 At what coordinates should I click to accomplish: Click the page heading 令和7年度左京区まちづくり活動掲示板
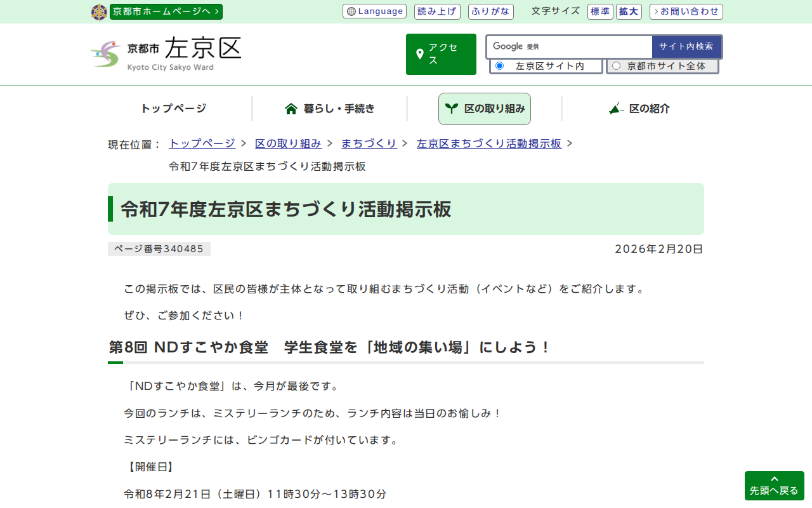pos(286,209)
